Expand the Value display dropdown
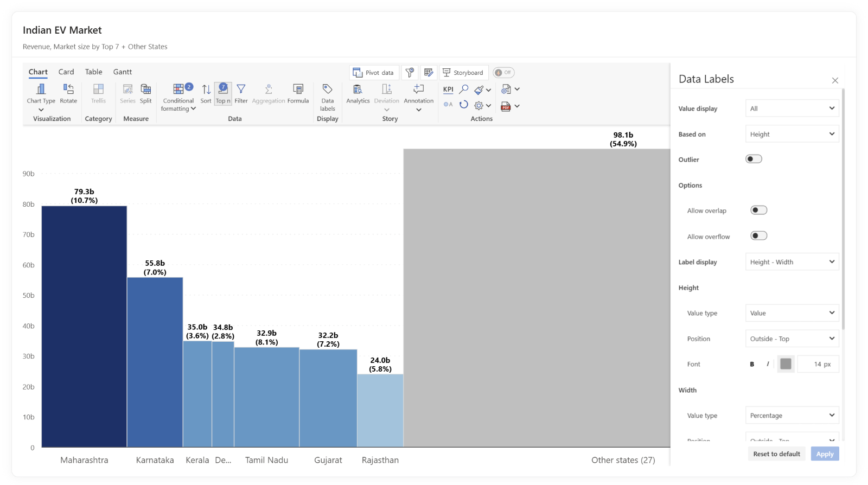Viewport: 868px width, 485px height. (x=792, y=109)
